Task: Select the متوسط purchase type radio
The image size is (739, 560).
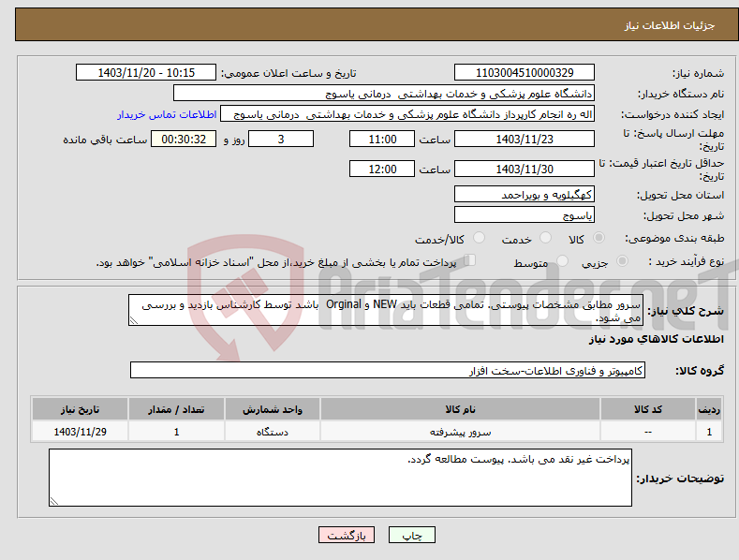Action: pyautogui.click(x=562, y=260)
